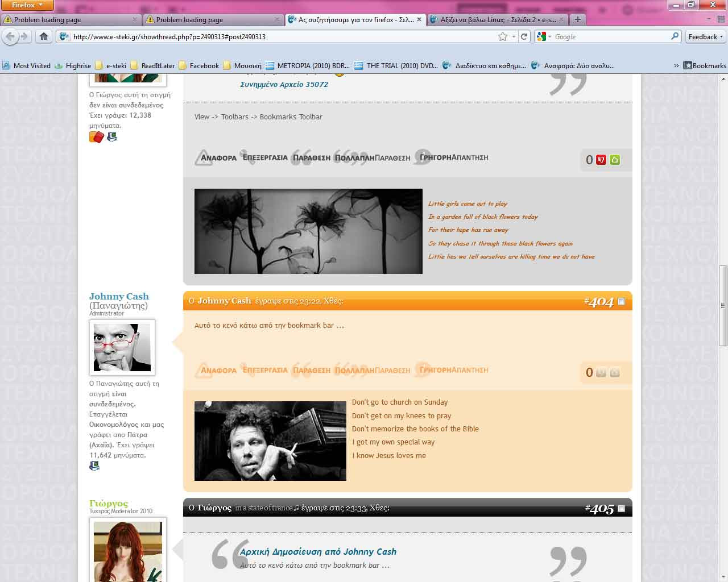Switch to first 'Problem loading page' tab
This screenshot has height=582, width=728.
coord(71,19)
